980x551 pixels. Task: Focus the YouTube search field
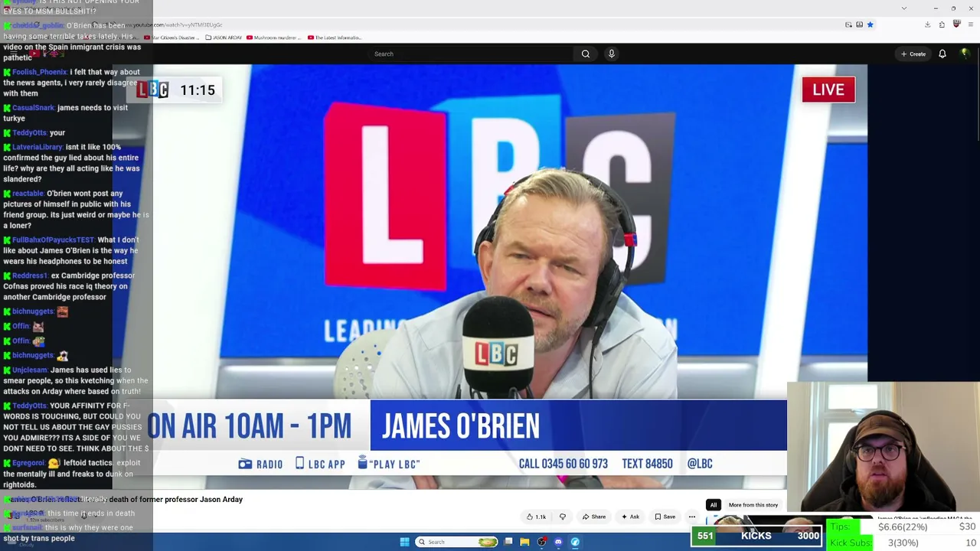click(x=471, y=54)
